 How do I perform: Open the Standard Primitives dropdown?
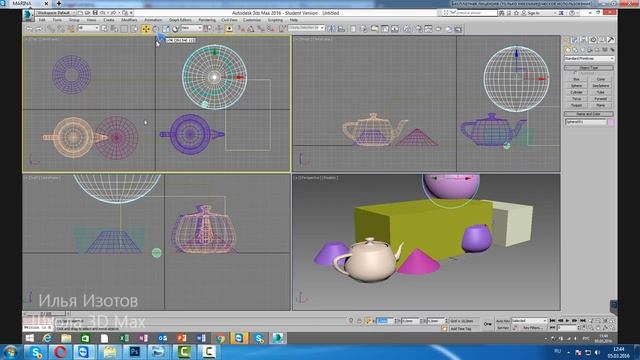pyautogui.click(x=589, y=58)
